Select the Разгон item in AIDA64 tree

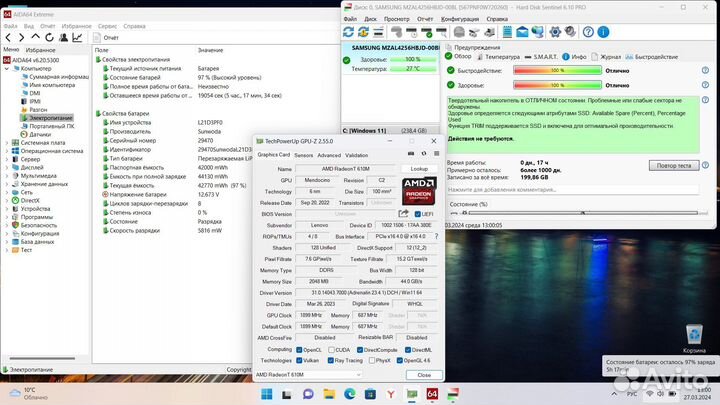pyautogui.click(x=34, y=110)
